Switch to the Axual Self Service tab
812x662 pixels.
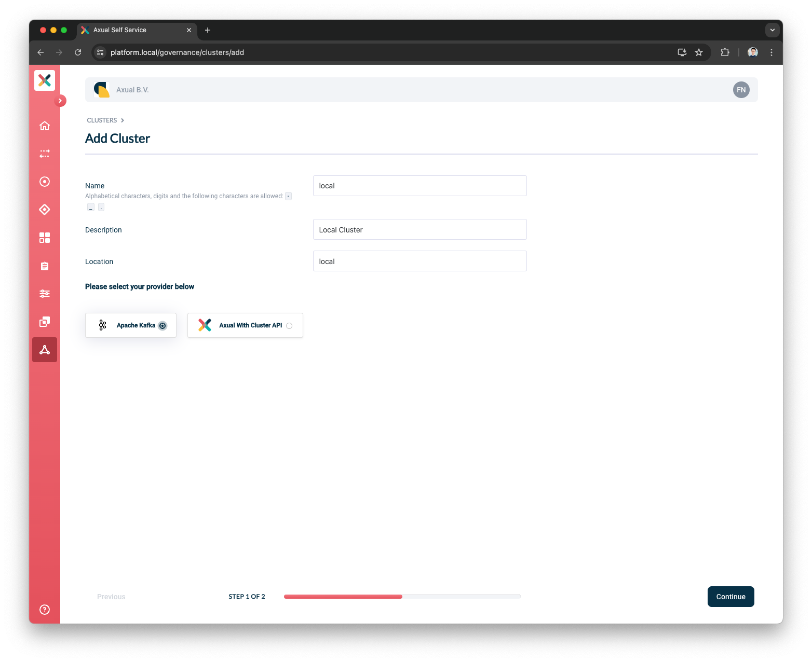[125, 30]
